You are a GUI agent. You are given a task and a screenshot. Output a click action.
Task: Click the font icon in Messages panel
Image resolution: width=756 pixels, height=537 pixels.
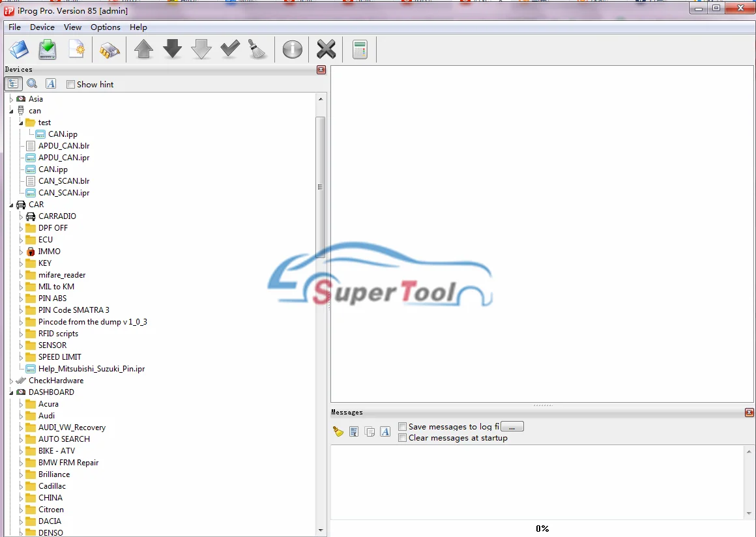[x=385, y=431]
